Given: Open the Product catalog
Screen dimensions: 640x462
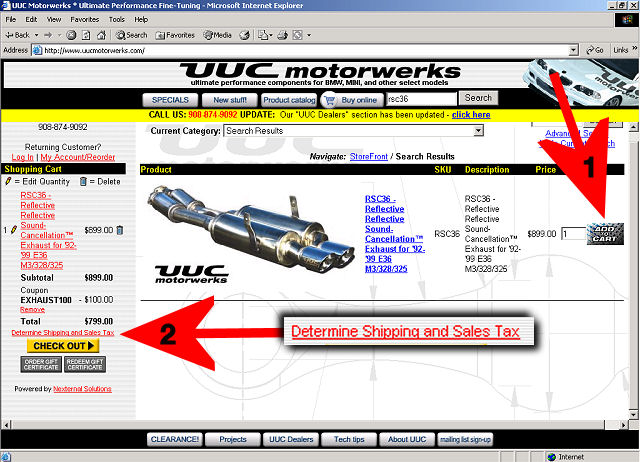Looking at the screenshot, I should [x=289, y=100].
